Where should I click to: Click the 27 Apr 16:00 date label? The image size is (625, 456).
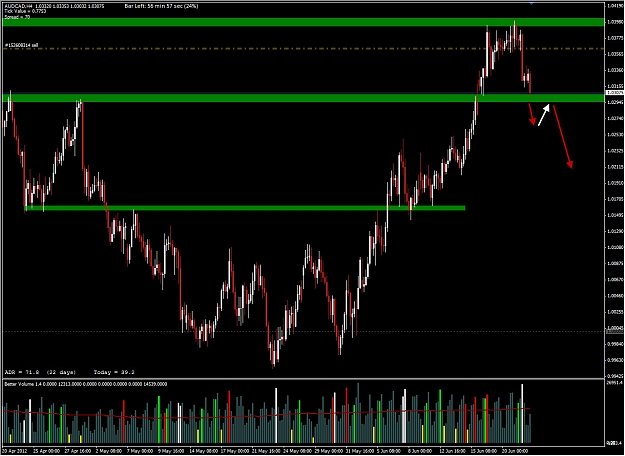77,451
